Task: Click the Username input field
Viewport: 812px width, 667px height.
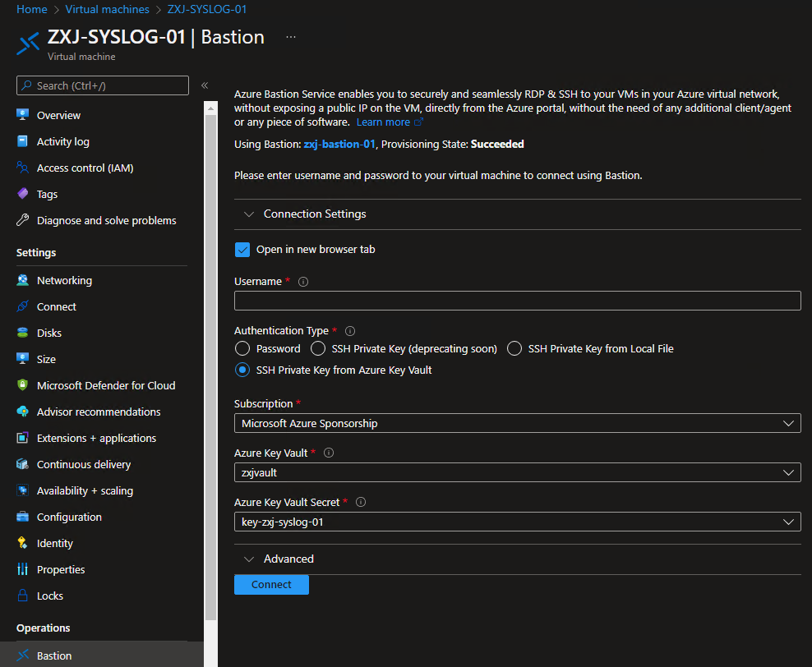Action: tap(517, 301)
